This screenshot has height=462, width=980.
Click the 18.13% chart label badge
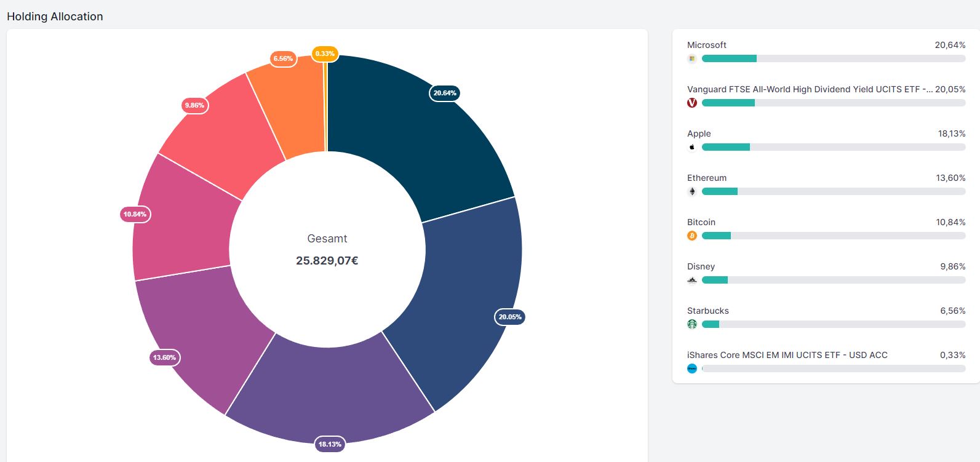click(330, 444)
